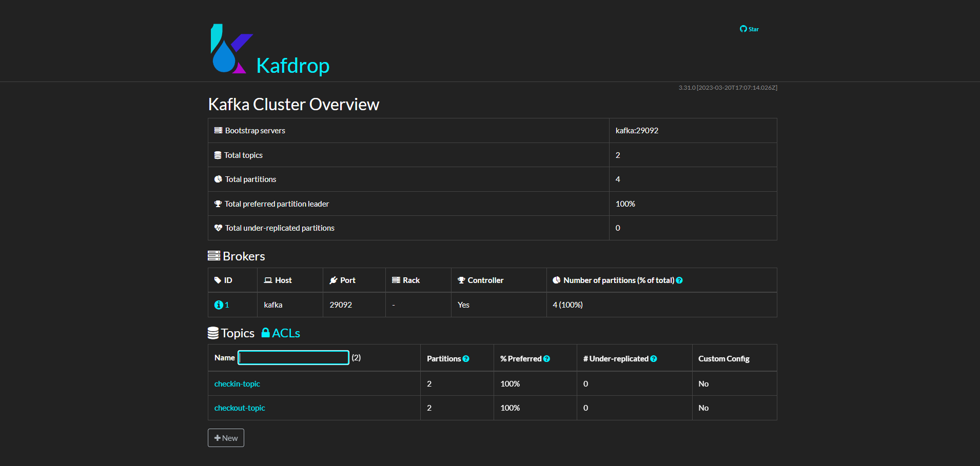Click the Total topics database icon
This screenshot has width=980, height=466.
218,155
